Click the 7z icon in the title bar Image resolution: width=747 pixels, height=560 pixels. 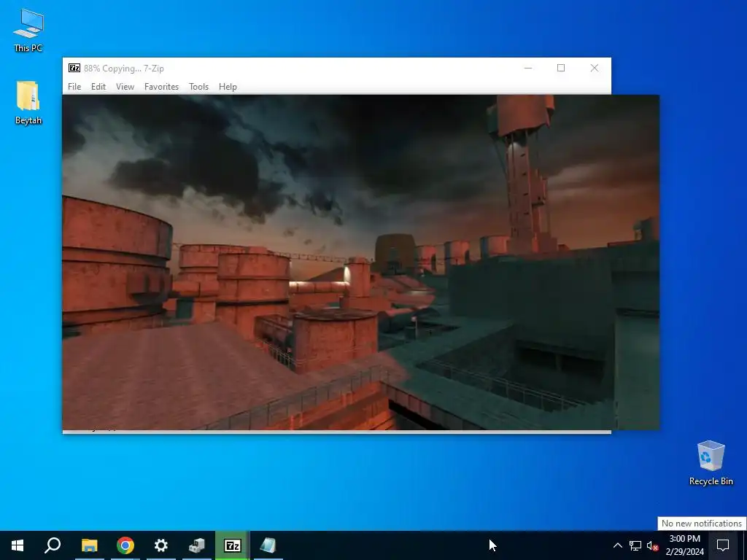click(x=74, y=68)
